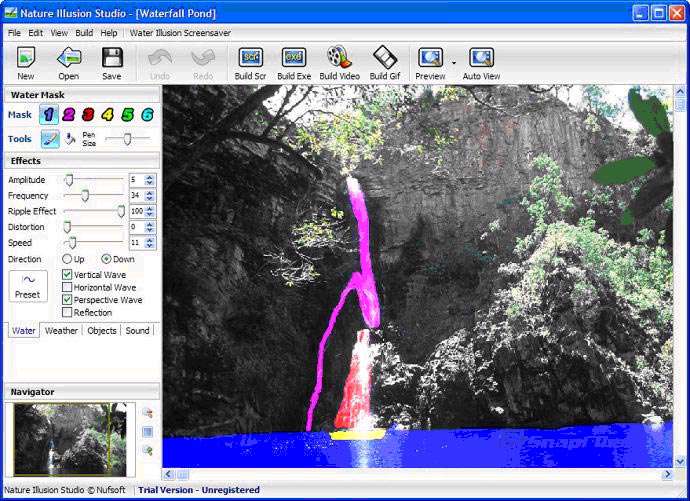
Task: Open the Edit menu
Action: (36, 33)
